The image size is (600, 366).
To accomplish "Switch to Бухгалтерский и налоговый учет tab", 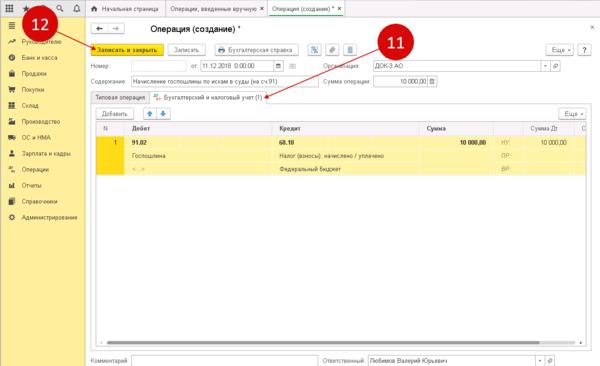I will (x=209, y=98).
